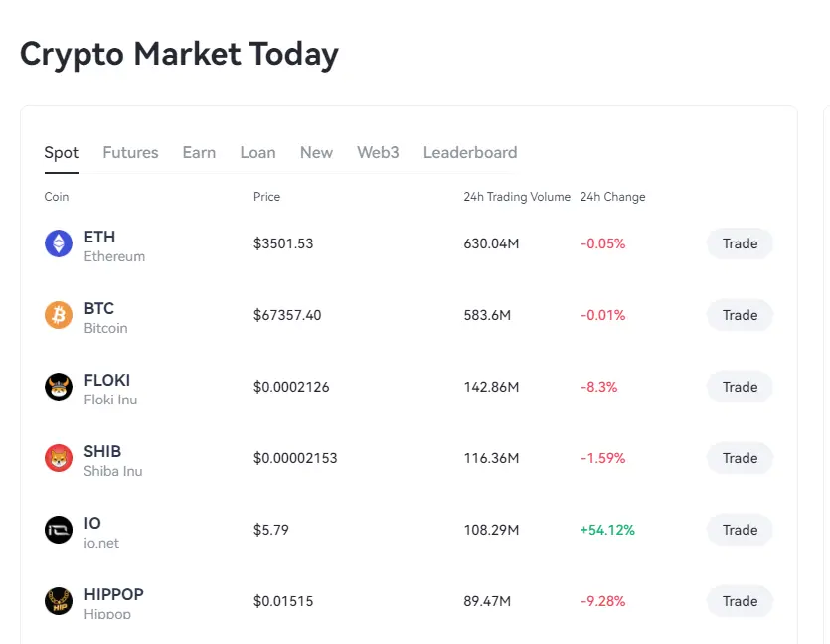Click the HIPPOP coin icon
The image size is (830, 644).
[x=59, y=601]
